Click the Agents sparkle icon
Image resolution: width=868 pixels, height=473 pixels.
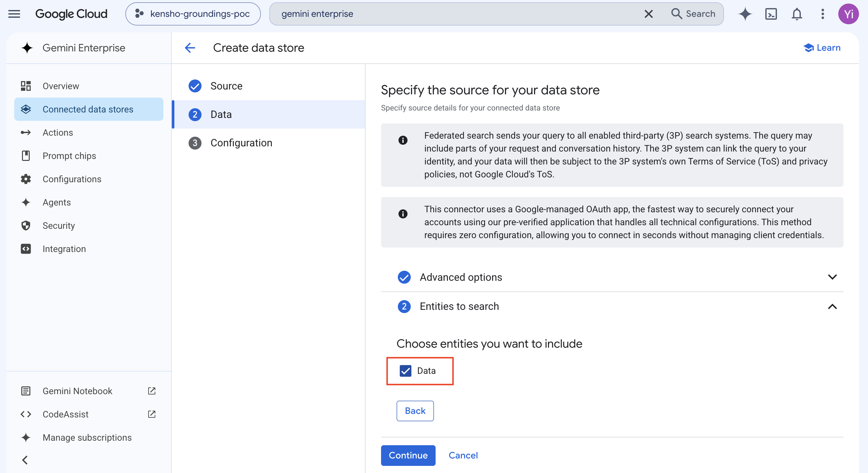(x=26, y=202)
